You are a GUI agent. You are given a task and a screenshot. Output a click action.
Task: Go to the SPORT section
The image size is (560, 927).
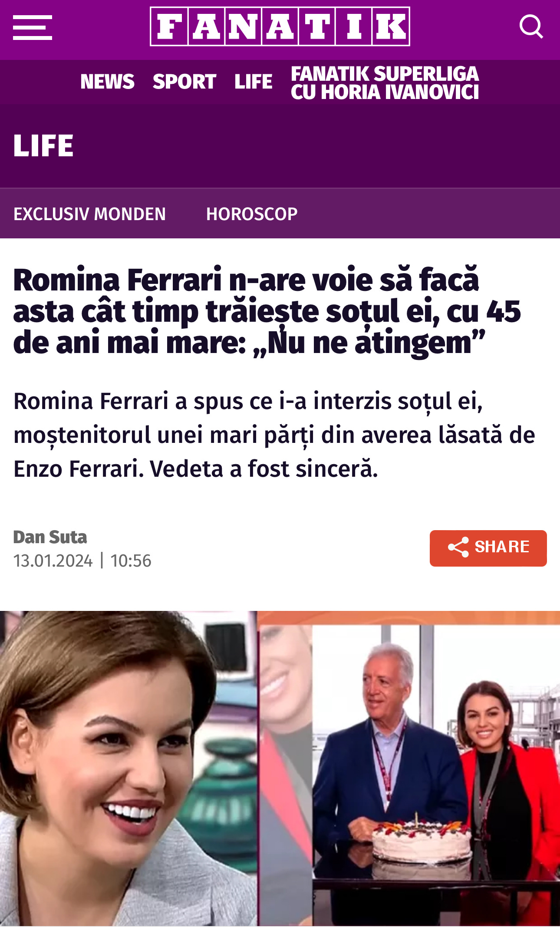(x=184, y=82)
